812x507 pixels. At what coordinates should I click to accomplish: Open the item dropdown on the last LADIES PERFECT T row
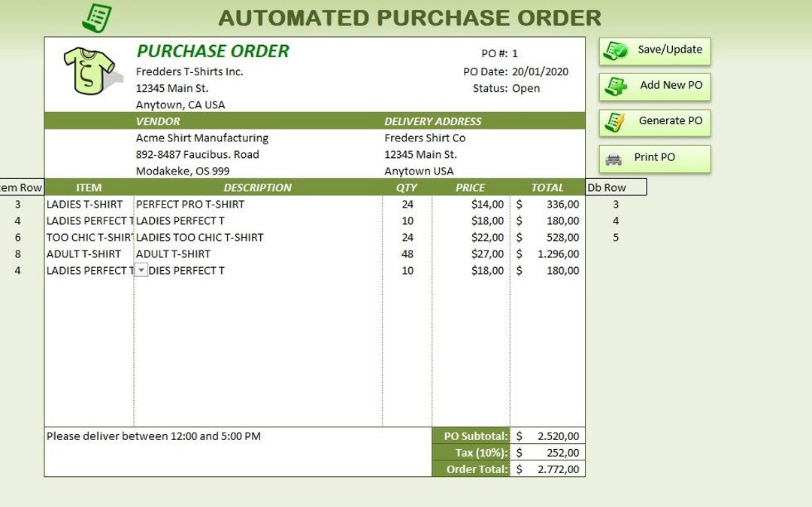click(141, 270)
